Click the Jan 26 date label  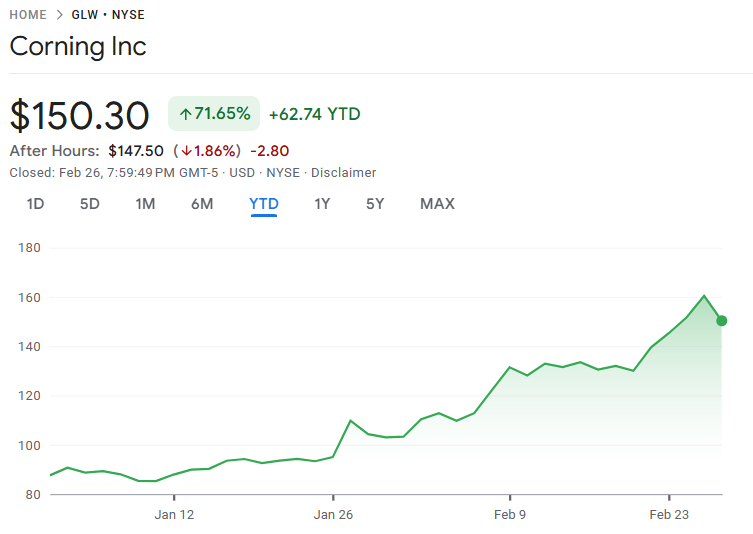pyautogui.click(x=334, y=515)
